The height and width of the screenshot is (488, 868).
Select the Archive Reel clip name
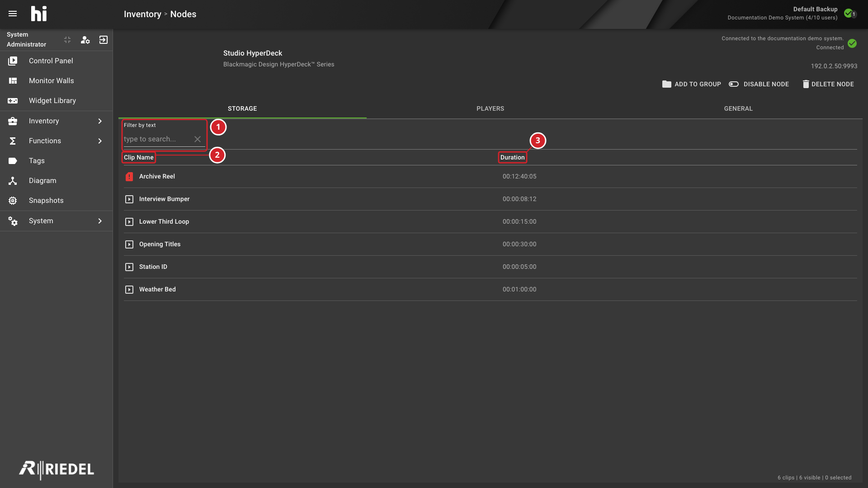tap(157, 176)
